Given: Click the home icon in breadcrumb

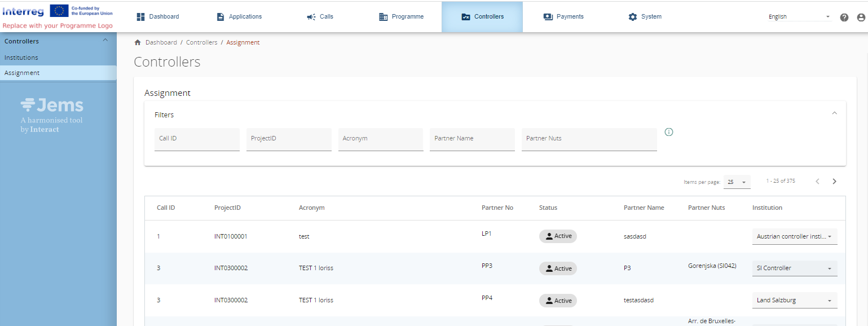Looking at the screenshot, I should click(137, 43).
